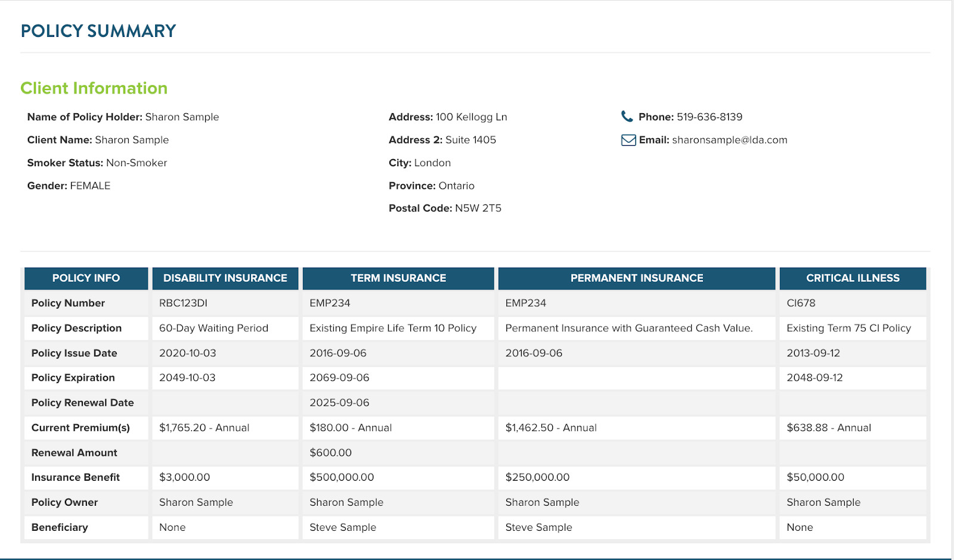Image resolution: width=954 pixels, height=560 pixels.
Task: Click the $1,462.50 annual permanent premium
Action: coord(550,428)
